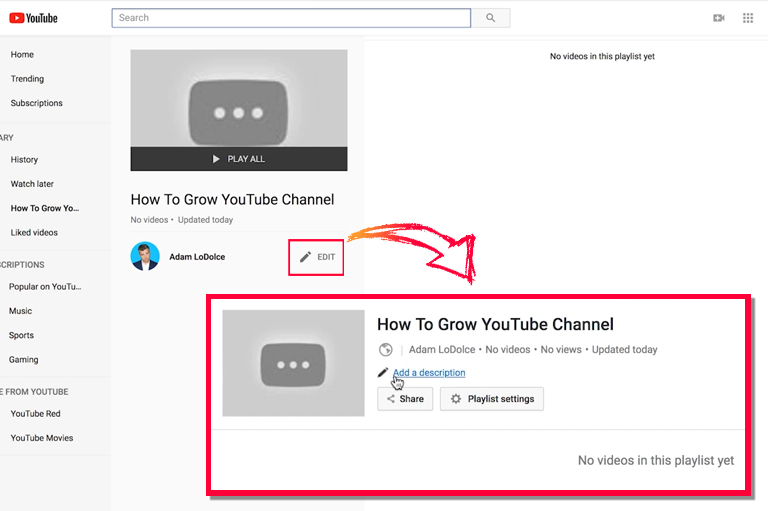Click the top 'No videos in this playlist yet' text
The image size is (768, 511).
pyautogui.click(x=602, y=56)
